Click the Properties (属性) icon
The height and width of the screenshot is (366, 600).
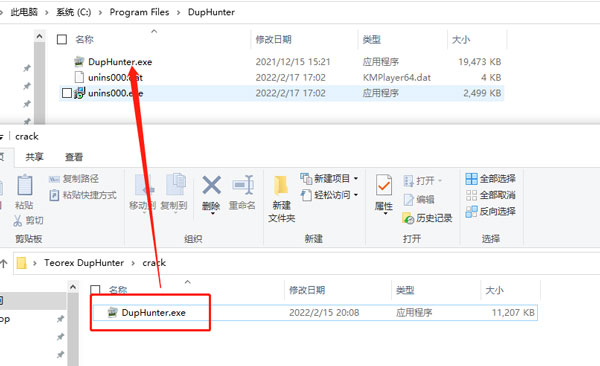384,186
